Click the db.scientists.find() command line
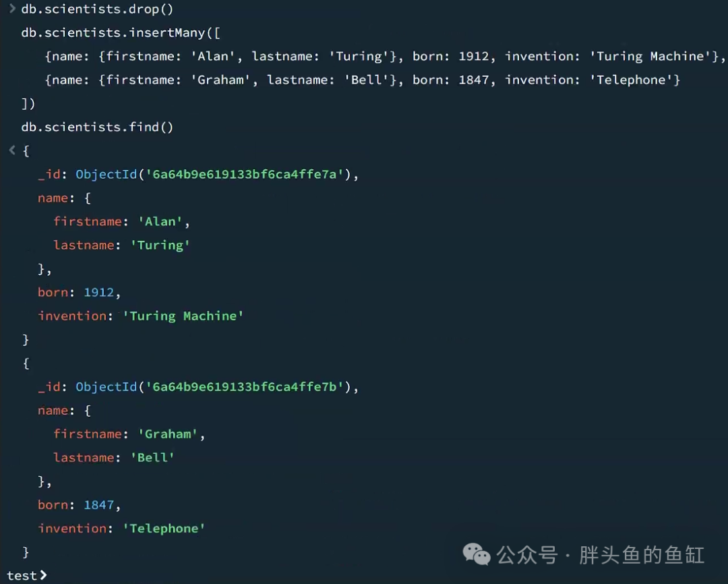 [97, 127]
